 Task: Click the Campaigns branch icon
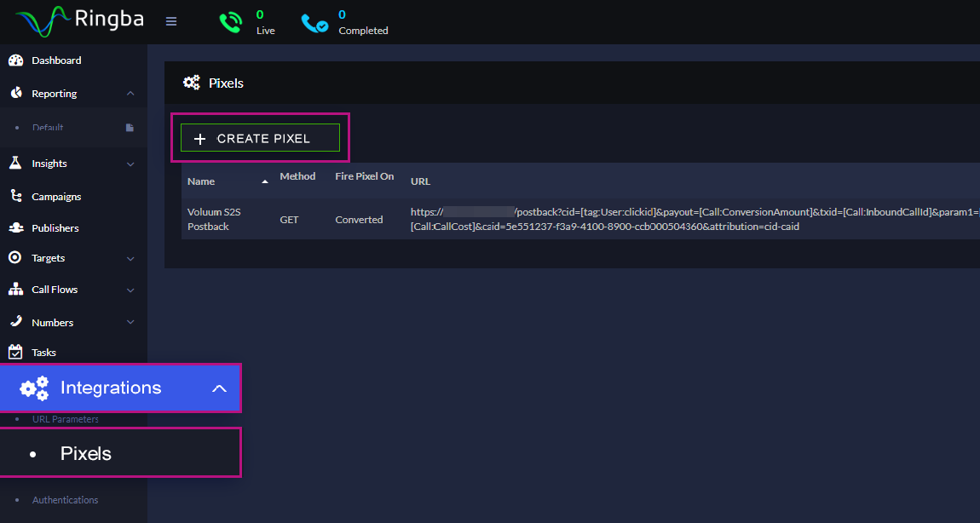(x=17, y=196)
